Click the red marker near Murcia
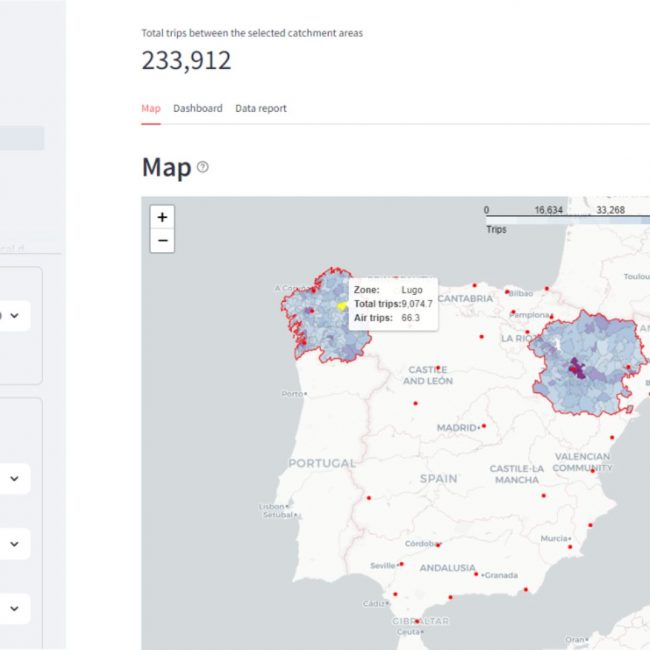 (569, 539)
